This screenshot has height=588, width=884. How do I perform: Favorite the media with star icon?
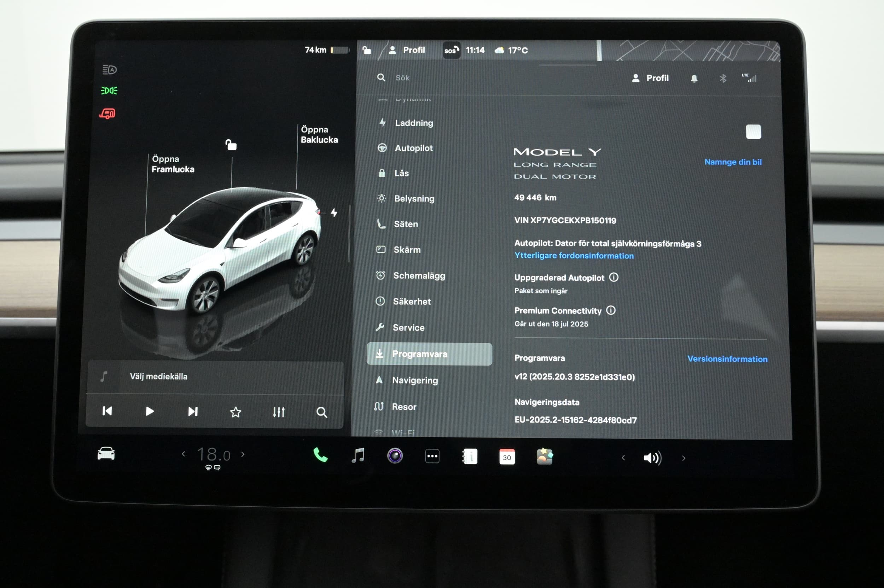click(x=235, y=412)
